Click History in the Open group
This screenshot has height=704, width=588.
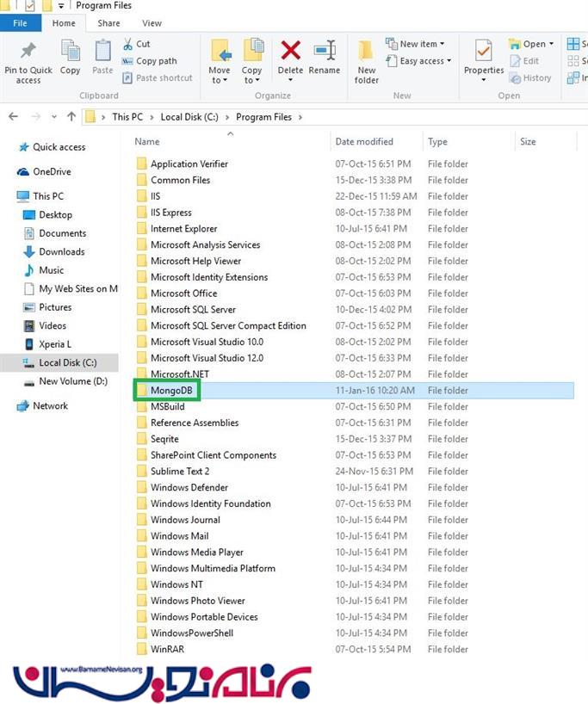(530, 78)
